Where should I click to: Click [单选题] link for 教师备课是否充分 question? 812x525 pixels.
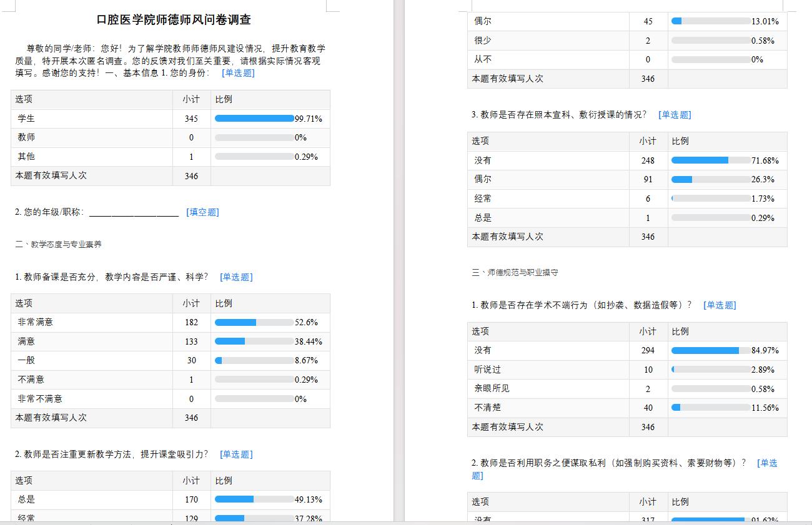point(236,277)
